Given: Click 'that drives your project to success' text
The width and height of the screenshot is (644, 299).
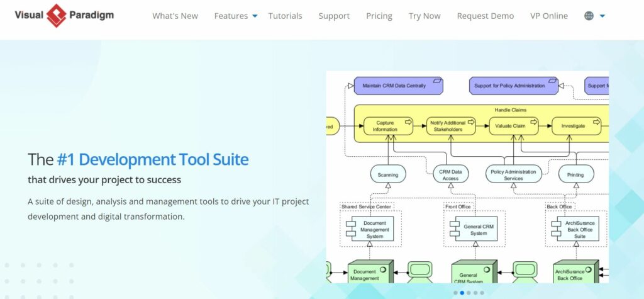Looking at the screenshot, I should pos(104,180).
